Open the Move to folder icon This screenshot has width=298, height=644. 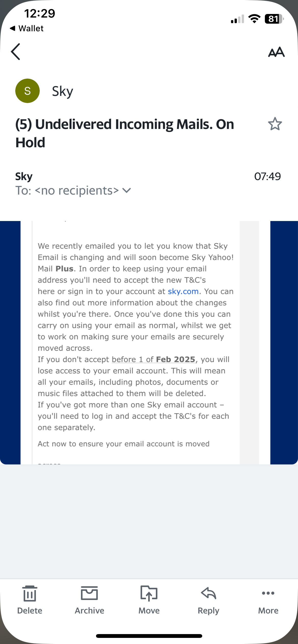coord(149,593)
